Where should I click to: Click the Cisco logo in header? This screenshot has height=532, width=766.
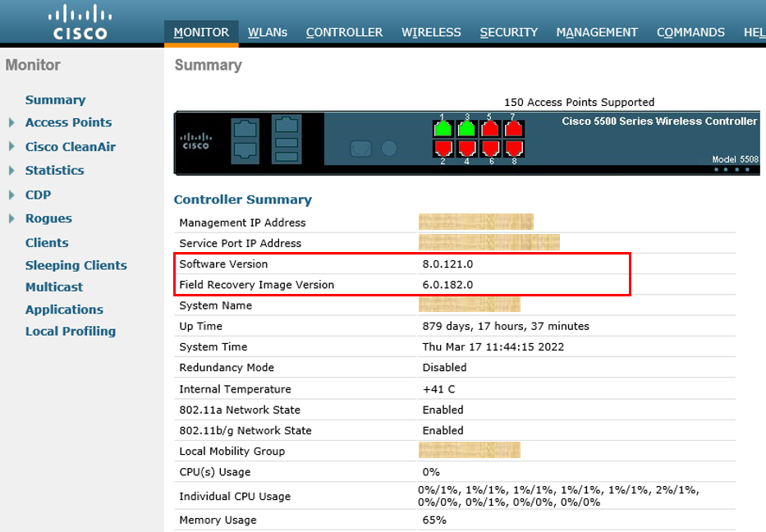pyautogui.click(x=80, y=21)
